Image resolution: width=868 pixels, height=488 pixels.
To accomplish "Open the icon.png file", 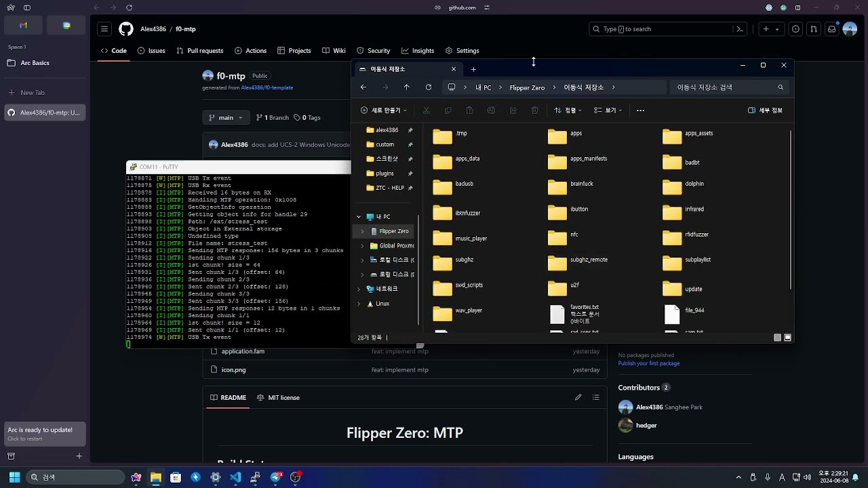I will (x=234, y=370).
